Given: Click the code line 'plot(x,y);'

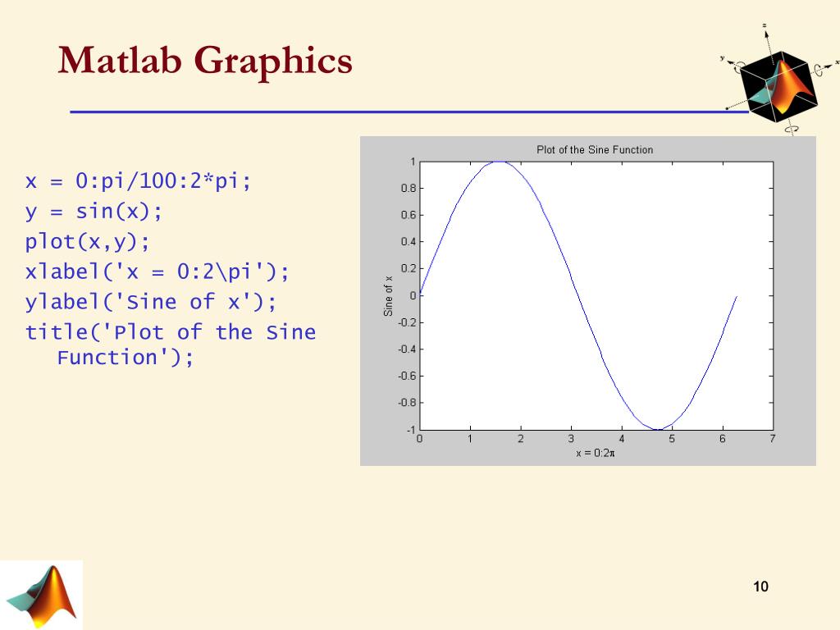Looking at the screenshot, I should [87, 242].
